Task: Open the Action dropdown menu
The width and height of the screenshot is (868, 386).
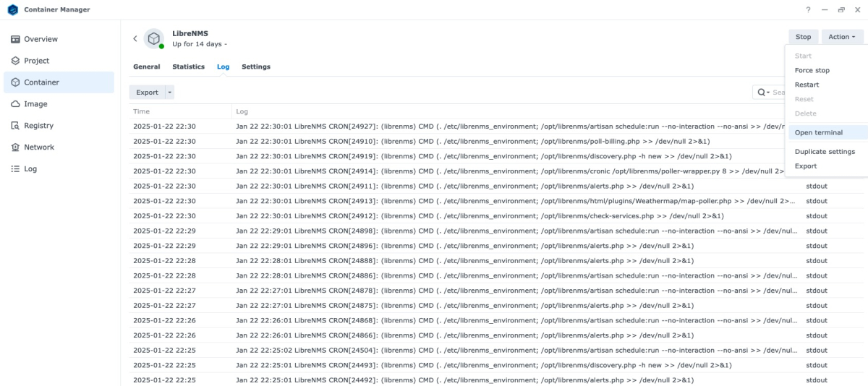Action: 842,37
